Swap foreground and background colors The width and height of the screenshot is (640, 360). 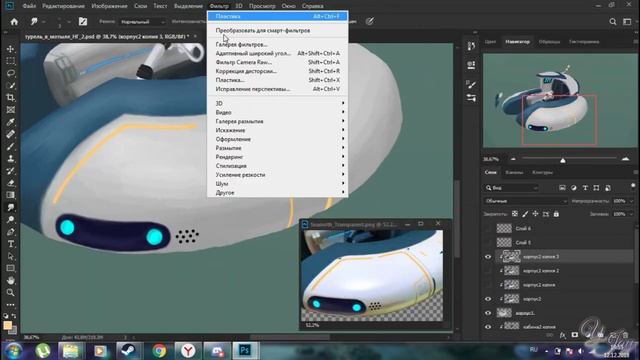click(14, 316)
